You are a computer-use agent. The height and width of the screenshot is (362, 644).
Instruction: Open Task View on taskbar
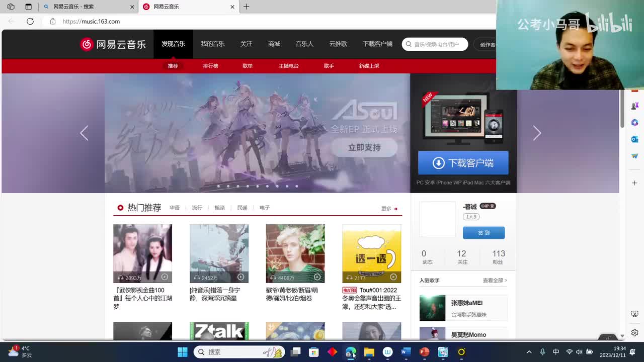point(295,352)
